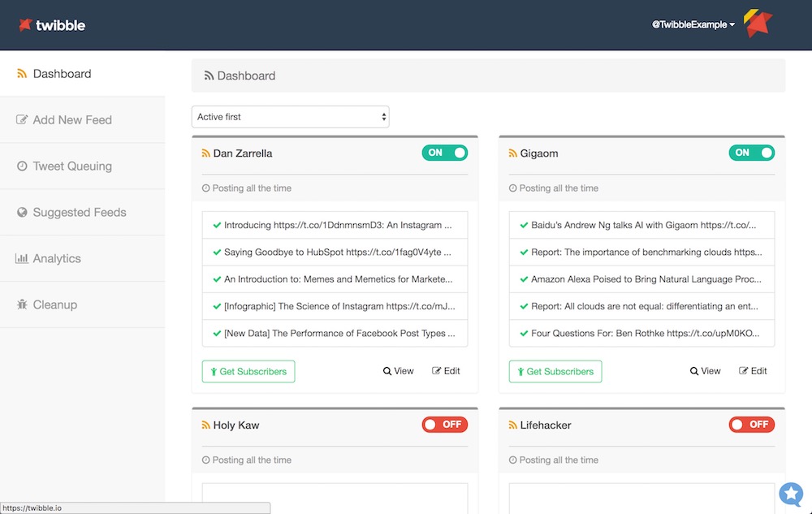Edit the Gigaom feed
The image size is (812, 514).
[753, 371]
